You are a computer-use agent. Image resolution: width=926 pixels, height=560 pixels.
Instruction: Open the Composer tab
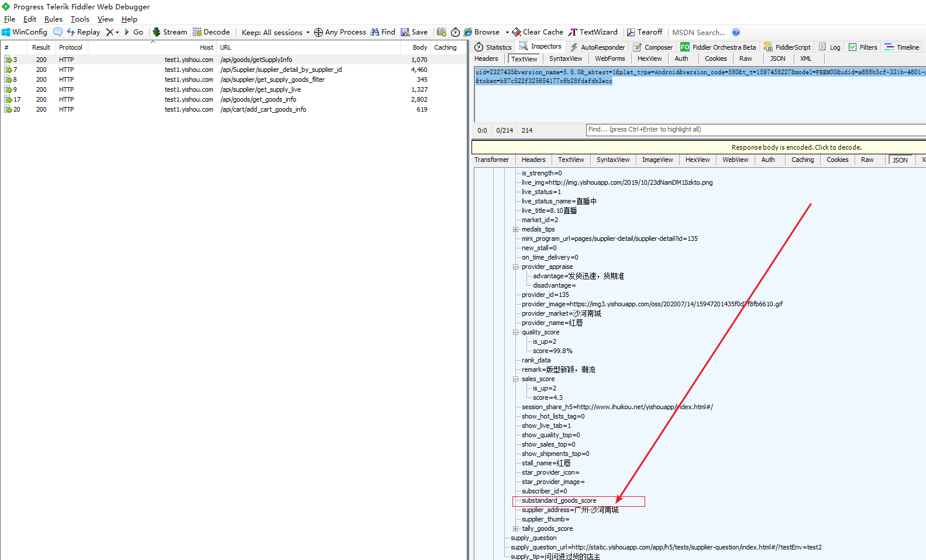(x=653, y=47)
